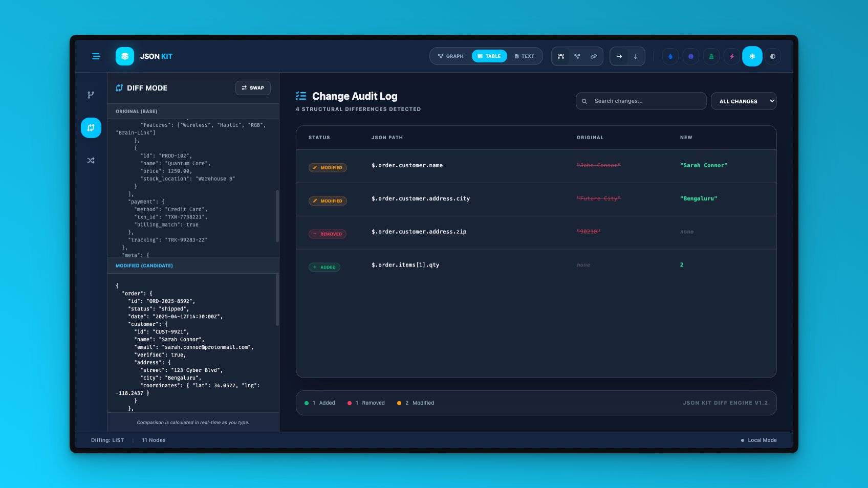Click original value "Future City"
This screenshot has width=868, height=488.
coord(599,199)
